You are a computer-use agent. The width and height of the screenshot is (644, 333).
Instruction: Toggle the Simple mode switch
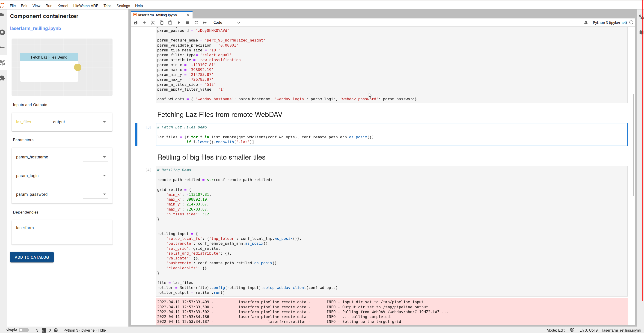tap(24, 330)
